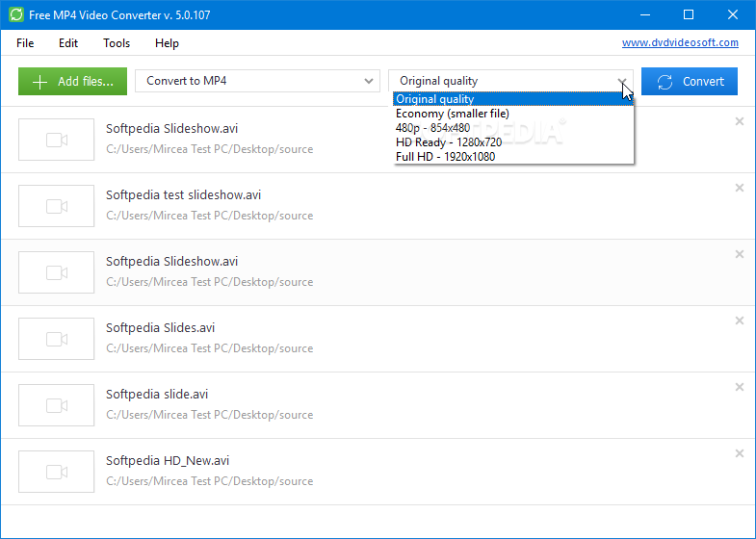Click the refresh arrows icon on Convert
Screen dimensions: 756x539
pyautogui.click(x=665, y=82)
